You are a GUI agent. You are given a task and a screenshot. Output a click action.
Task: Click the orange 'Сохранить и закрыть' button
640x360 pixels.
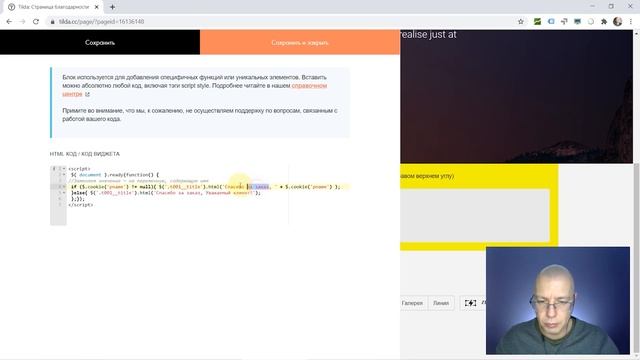(x=300, y=42)
